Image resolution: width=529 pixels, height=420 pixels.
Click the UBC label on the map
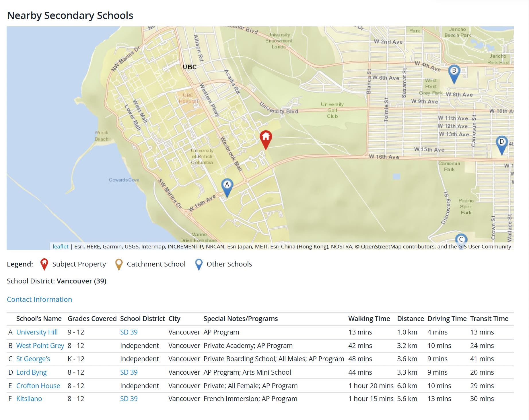click(x=190, y=67)
